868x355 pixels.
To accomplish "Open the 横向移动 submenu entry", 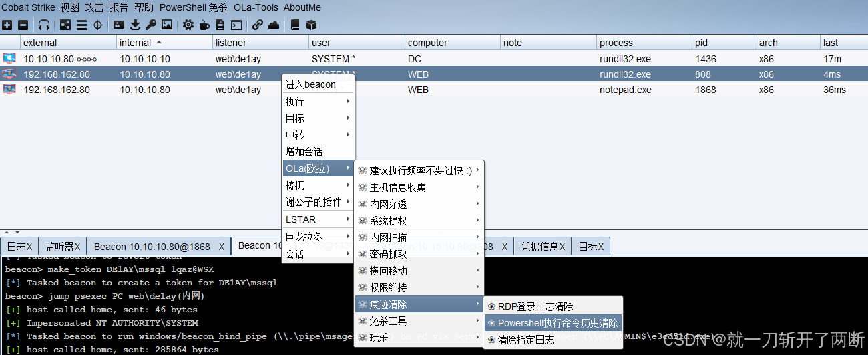I will pos(419,271).
